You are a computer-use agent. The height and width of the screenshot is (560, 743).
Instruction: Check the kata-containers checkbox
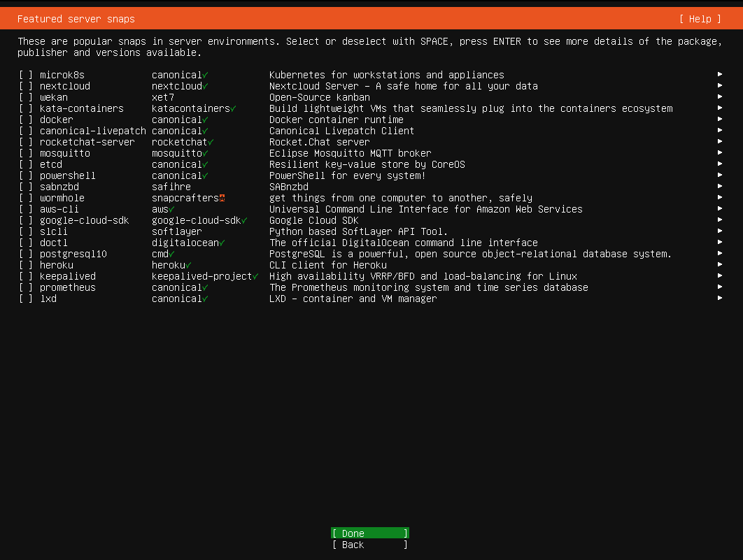point(26,108)
